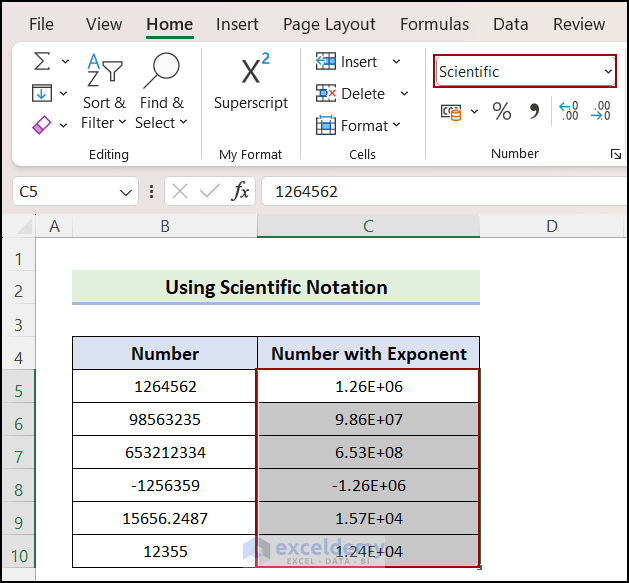The image size is (629, 583).
Task: Open Number format dialog launcher
Action: pos(616,154)
